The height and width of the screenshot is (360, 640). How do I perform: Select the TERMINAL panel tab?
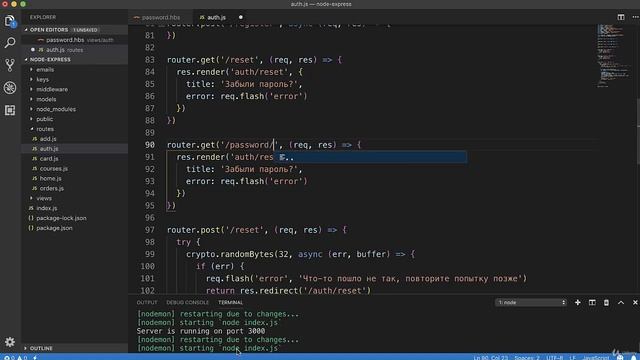click(230, 302)
